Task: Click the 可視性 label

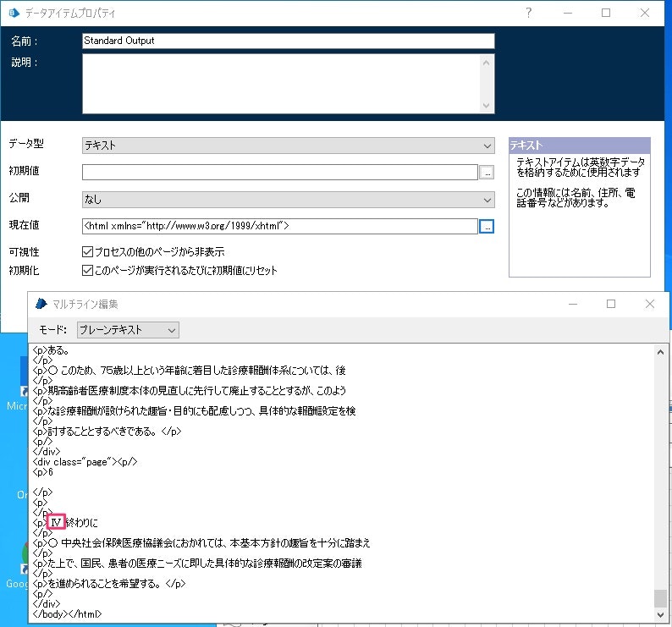Action: (24, 252)
